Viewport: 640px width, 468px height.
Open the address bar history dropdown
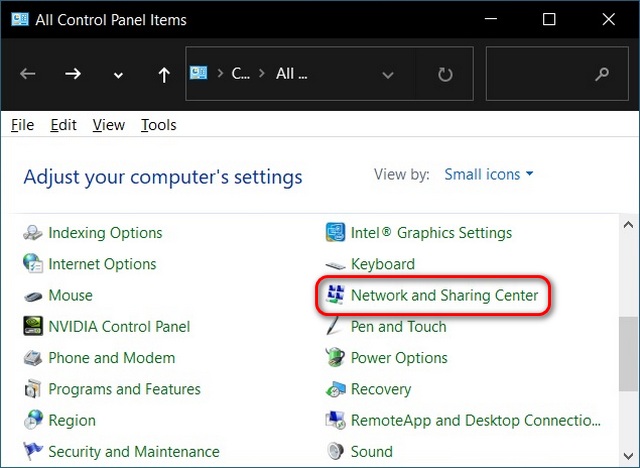(388, 75)
